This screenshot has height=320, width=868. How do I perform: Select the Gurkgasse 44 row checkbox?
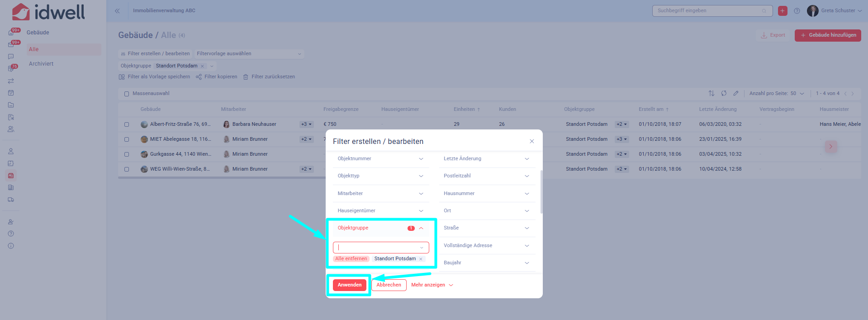[127, 154]
